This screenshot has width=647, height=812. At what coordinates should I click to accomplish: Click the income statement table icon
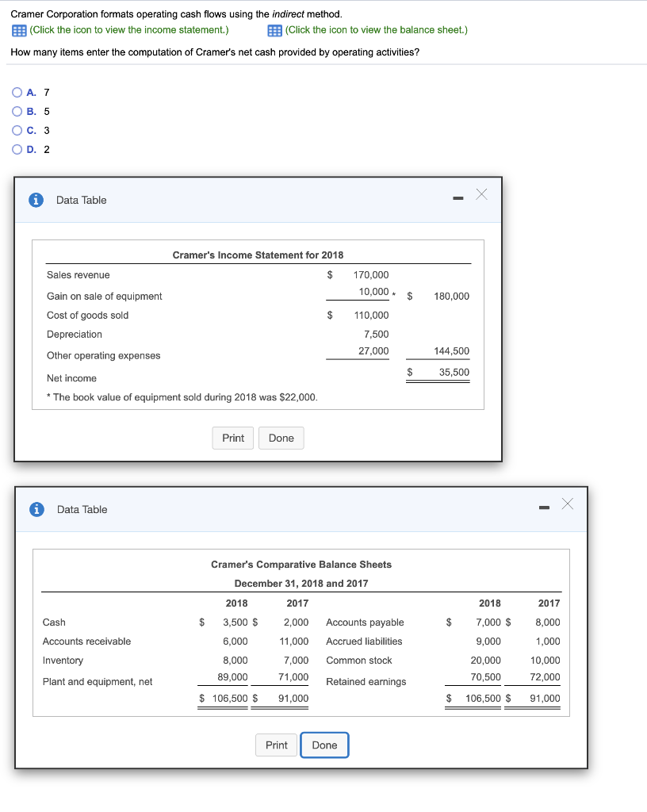[17, 29]
